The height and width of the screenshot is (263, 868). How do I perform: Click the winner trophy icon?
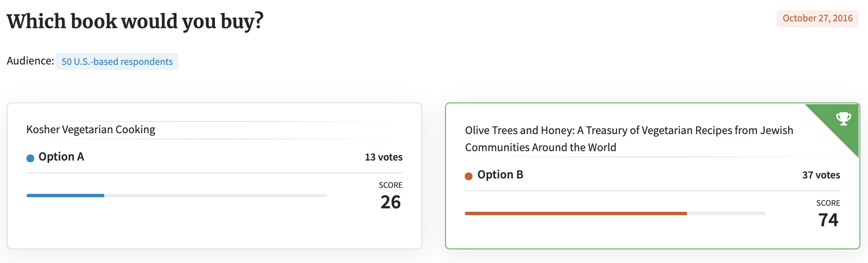pos(843,119)
